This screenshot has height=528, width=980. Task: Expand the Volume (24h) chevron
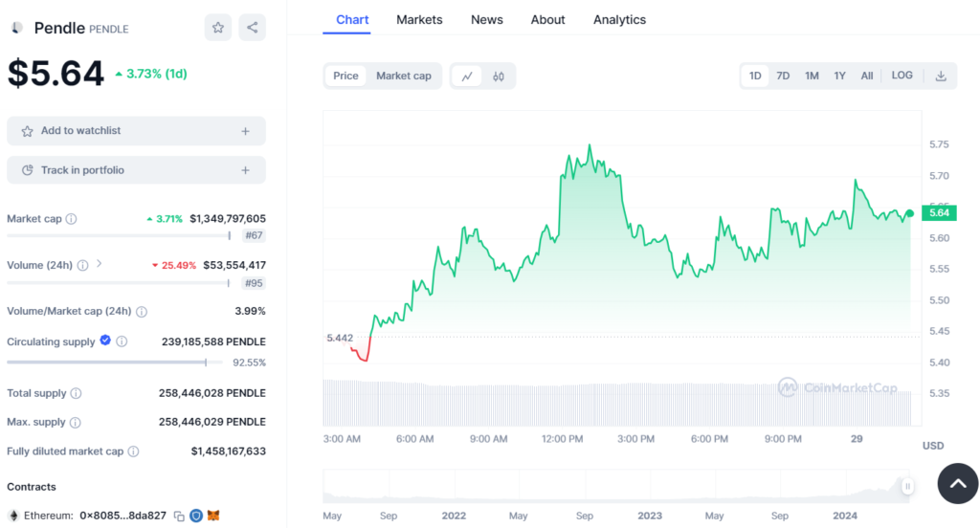coord(99,264)
